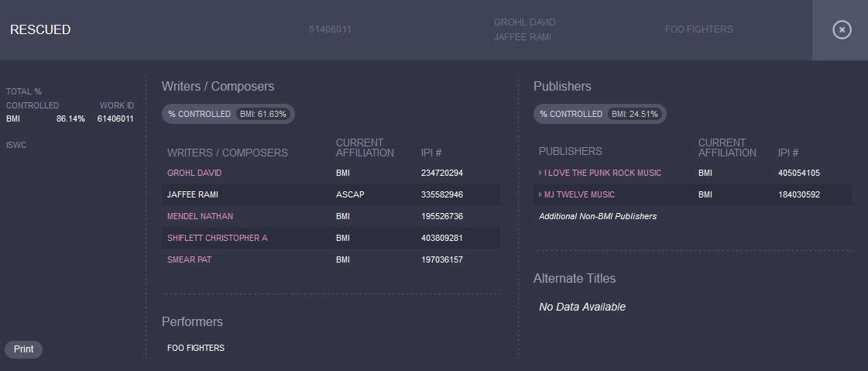Open writer GROHL DAVID link
This screenshot has height=371, width=868.
click(194, 173)
